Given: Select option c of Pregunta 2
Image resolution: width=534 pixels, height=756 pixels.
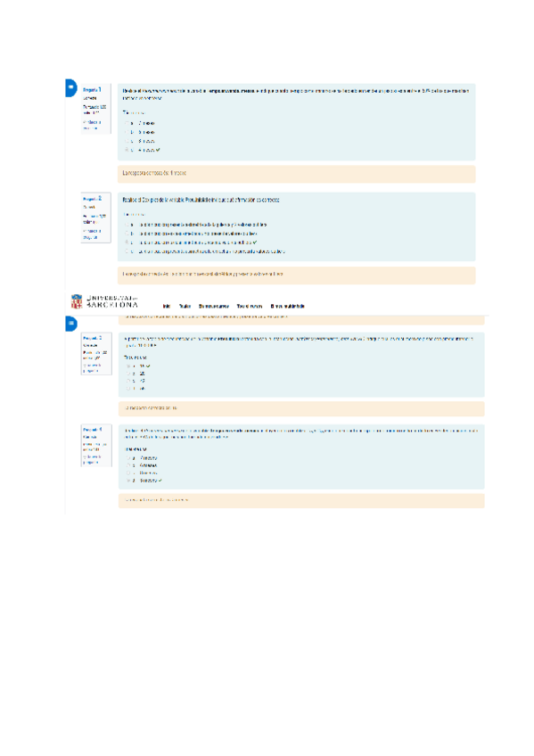Looking at the screenshot, I should (x=127, y=242).
